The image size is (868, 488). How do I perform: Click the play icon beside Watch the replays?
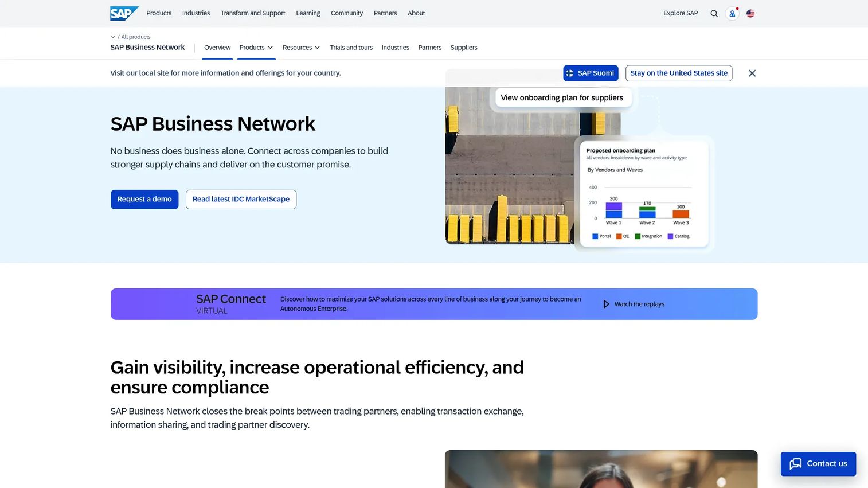pos(606,304)
